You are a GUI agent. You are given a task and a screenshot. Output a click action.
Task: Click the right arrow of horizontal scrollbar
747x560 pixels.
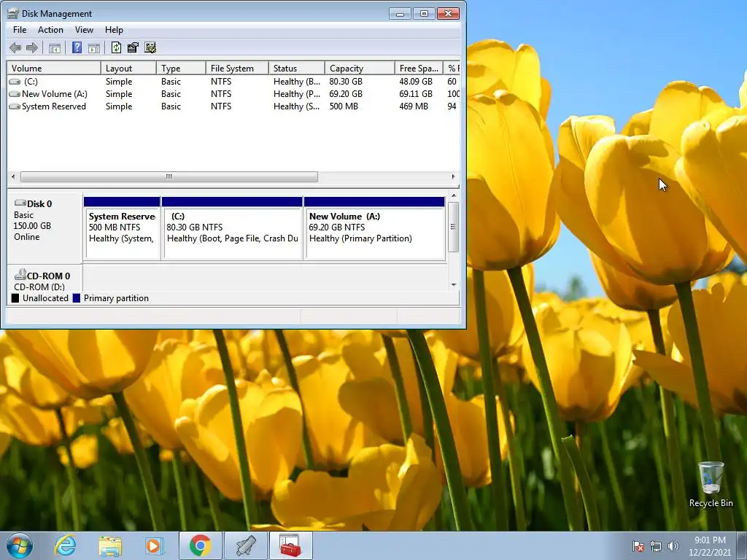[453, 176]
